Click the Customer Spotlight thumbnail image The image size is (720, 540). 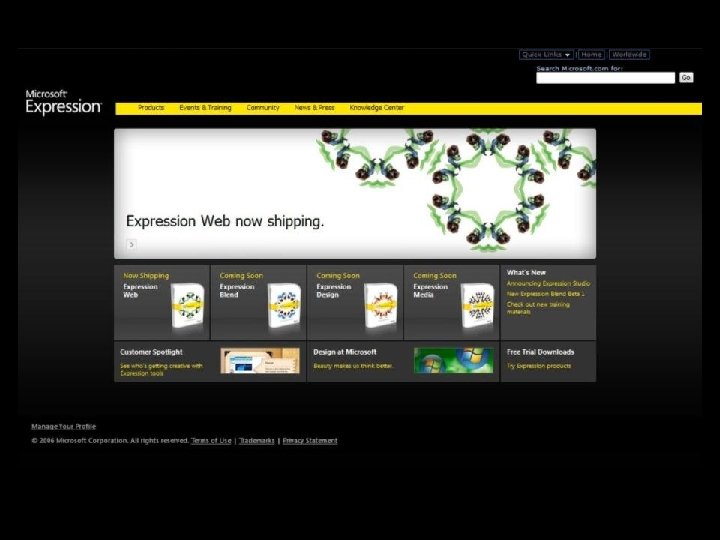tap(260, 360)
